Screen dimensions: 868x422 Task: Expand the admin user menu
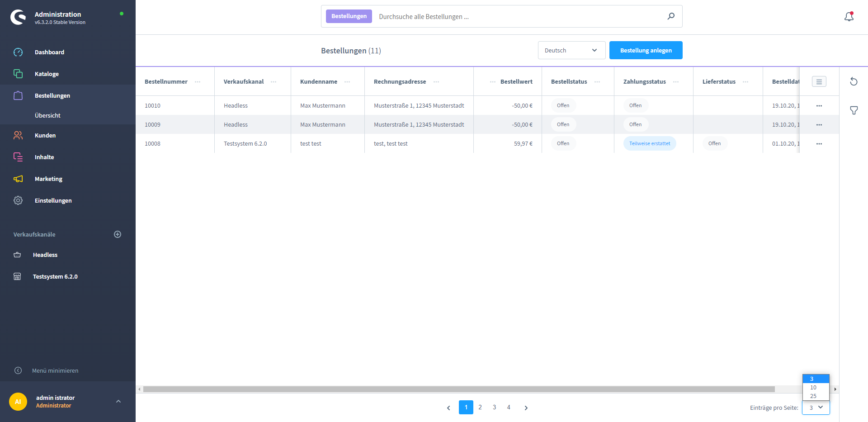pyautogui.click(x=118, y=401)
